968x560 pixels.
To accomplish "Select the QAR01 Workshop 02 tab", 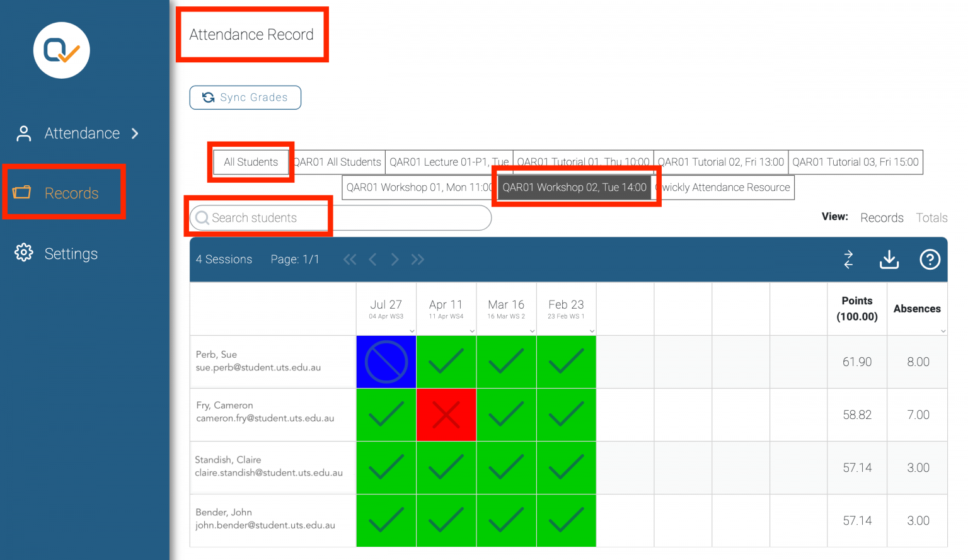I will pos(574,188).
